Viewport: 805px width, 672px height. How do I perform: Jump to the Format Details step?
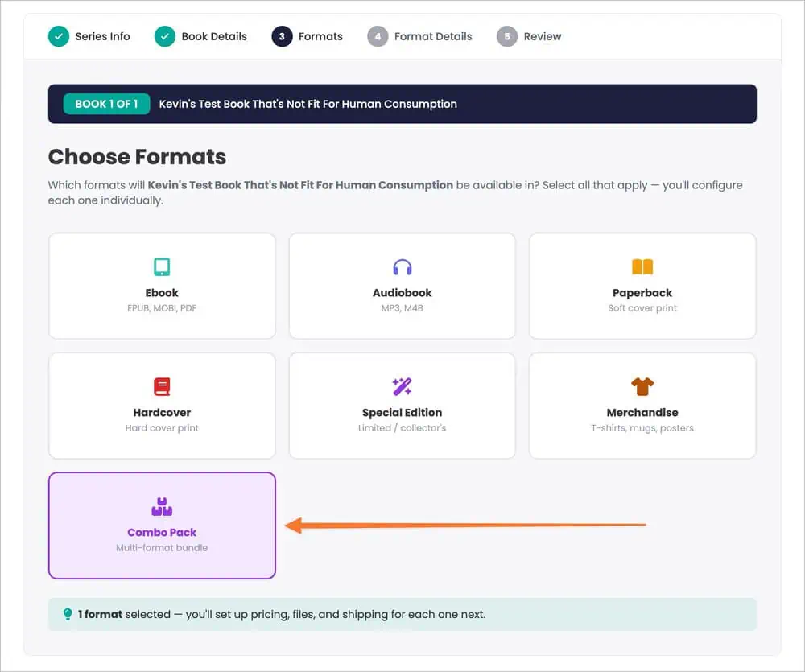pos(433,36)
